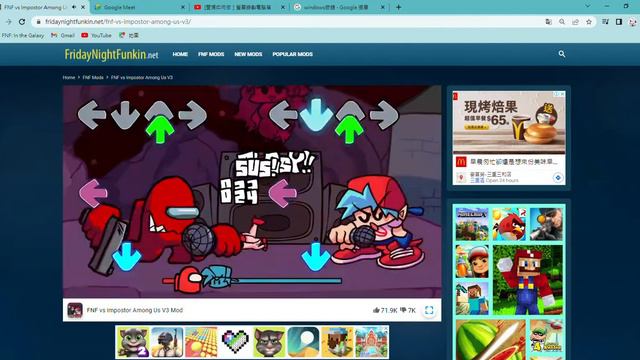Open the Fruit Ninja watermelon game thumbnail
The image size is (640, 360).
491,340
